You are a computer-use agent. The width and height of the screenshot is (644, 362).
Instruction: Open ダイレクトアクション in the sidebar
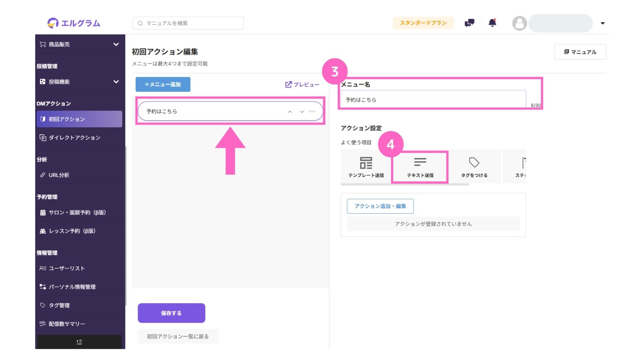point(79,137)
